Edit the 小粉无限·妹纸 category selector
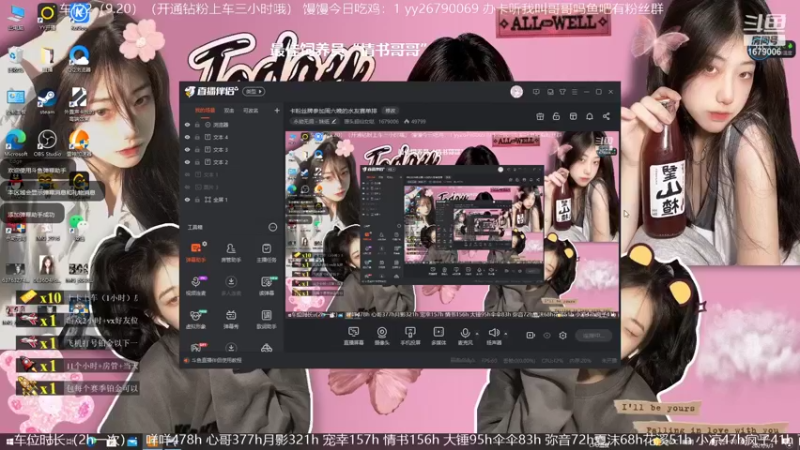The image size is (800, 450). pos(315,121)
